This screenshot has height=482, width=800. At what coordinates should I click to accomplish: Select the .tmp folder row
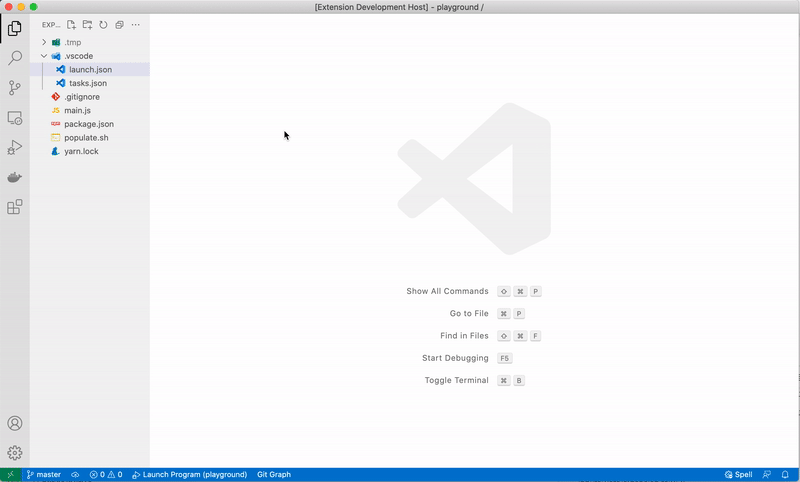click(90, 42)
